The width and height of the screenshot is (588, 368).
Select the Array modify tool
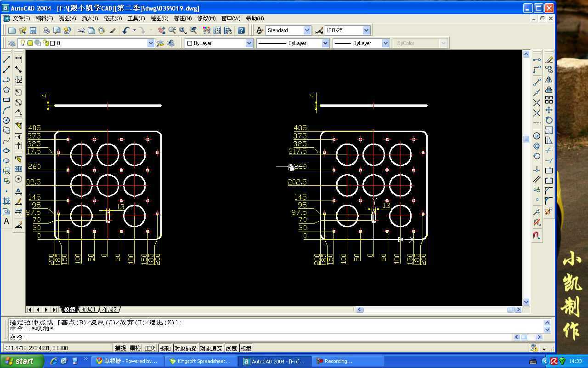click(549, 100)
